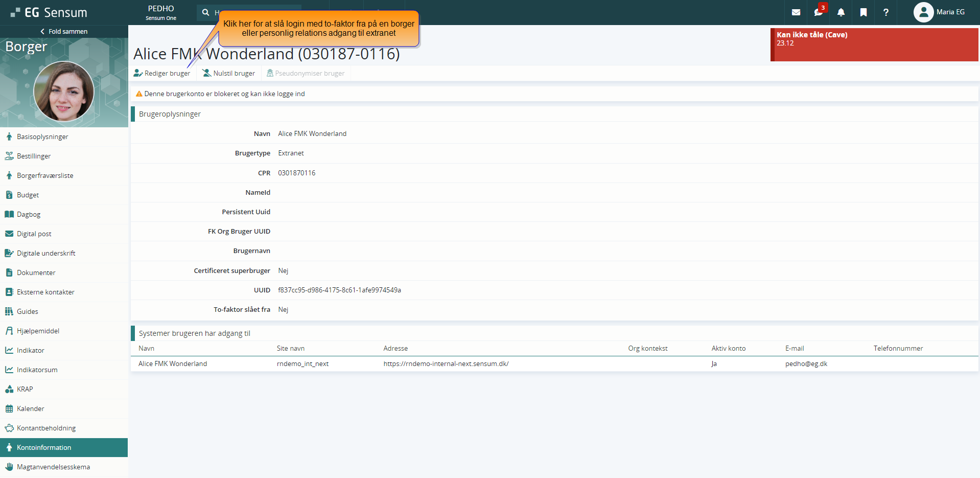Click the Bestillinger icon in sidebar
The height and width of the screenshot is (478, 980).
point(9,156)
